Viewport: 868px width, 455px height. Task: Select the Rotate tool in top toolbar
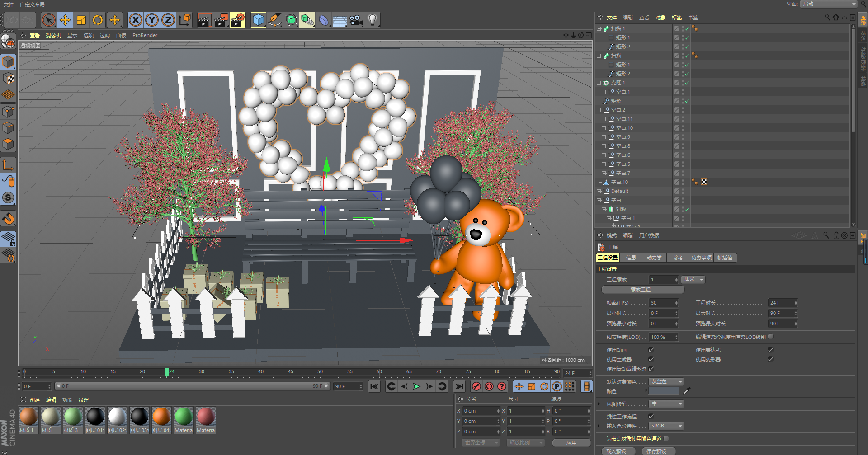pos(98,20)
